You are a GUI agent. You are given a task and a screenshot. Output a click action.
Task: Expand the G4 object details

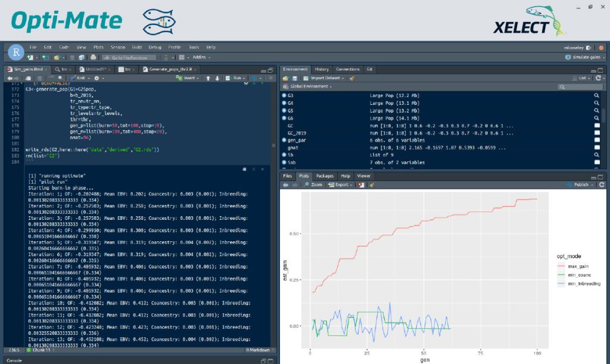[284, 103]
